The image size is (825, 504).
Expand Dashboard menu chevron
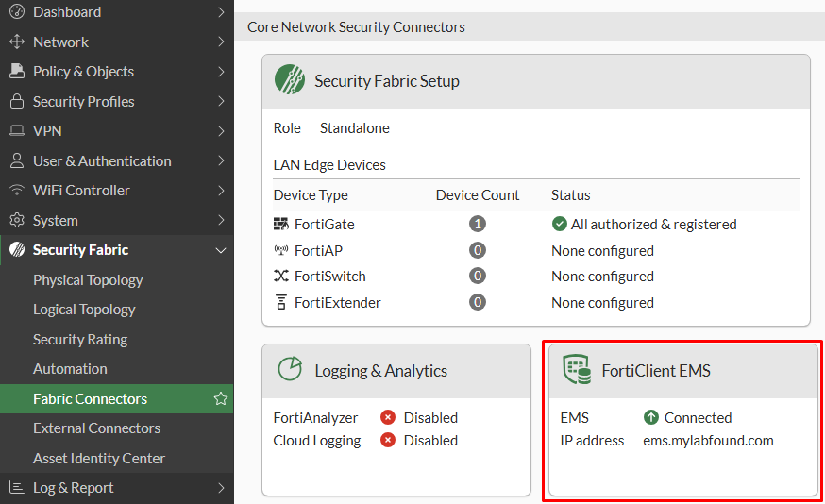pos(221,11)
